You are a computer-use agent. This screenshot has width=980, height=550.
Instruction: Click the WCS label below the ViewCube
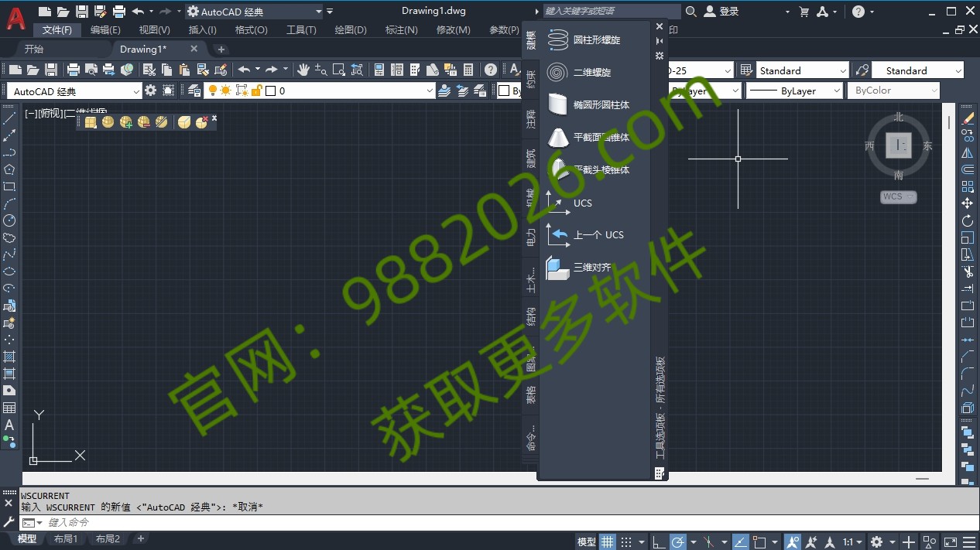pos(898,196)
